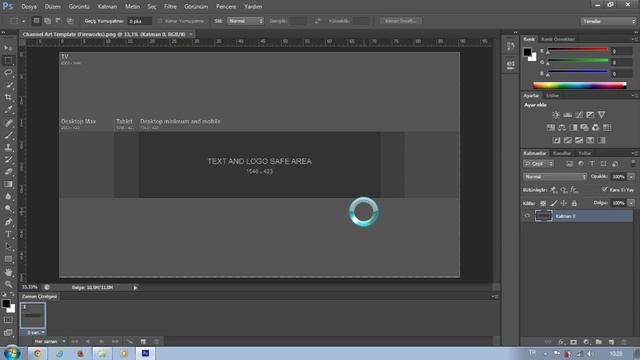
Task: Toggle visibility of Katman 0 layer
Action: [x=527, y=216]
